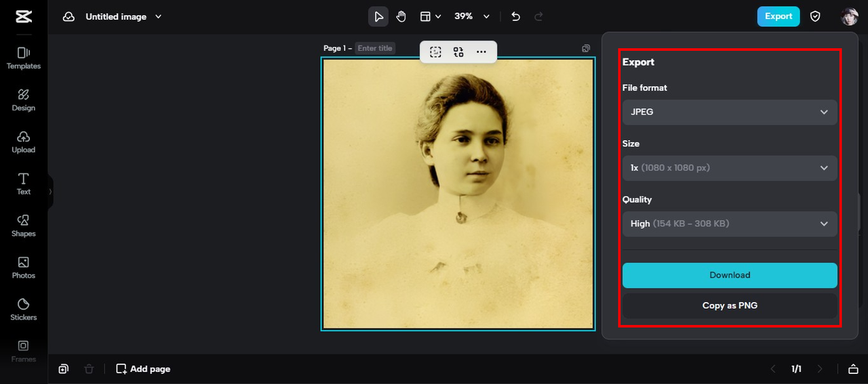Click the CapCut logo icon
Image resolution: width=868 pixels, height=384 pixels.
[23, 16]
